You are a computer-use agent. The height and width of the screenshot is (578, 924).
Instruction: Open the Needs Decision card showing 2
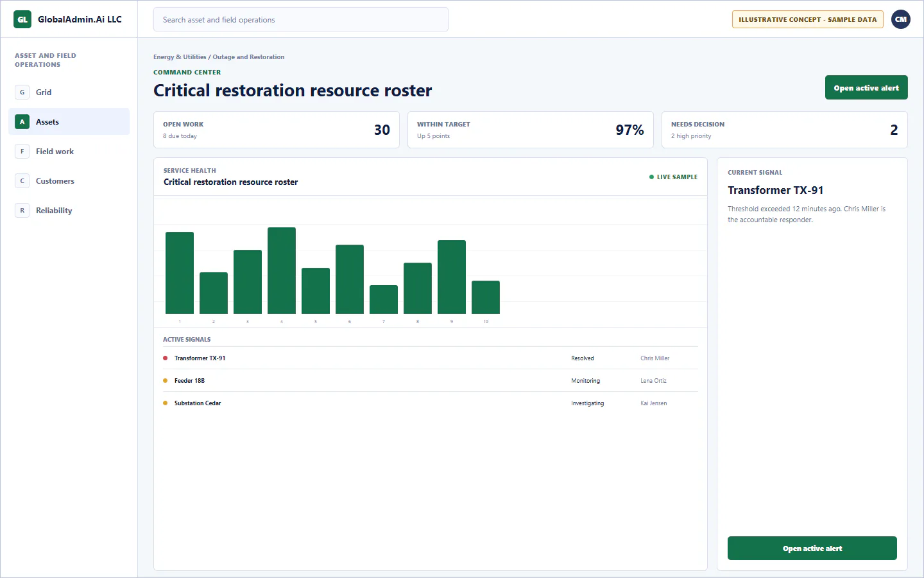pos(785,130)
